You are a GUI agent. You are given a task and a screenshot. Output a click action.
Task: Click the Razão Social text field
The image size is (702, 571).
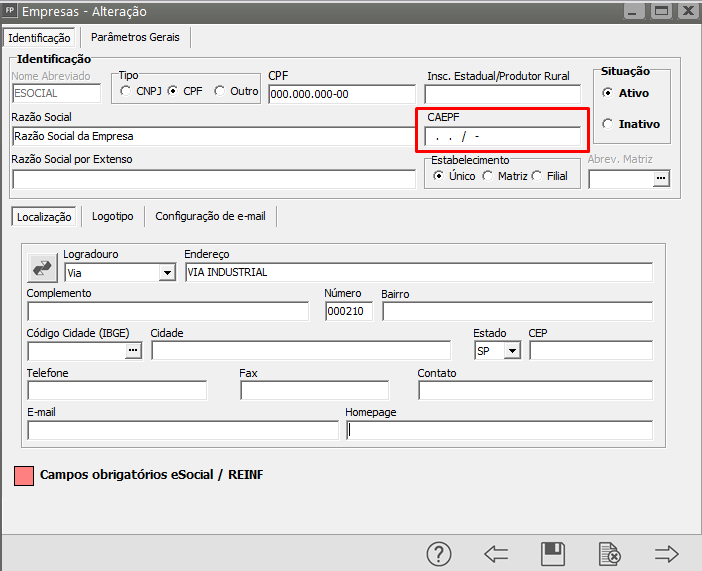click(213, 136)
